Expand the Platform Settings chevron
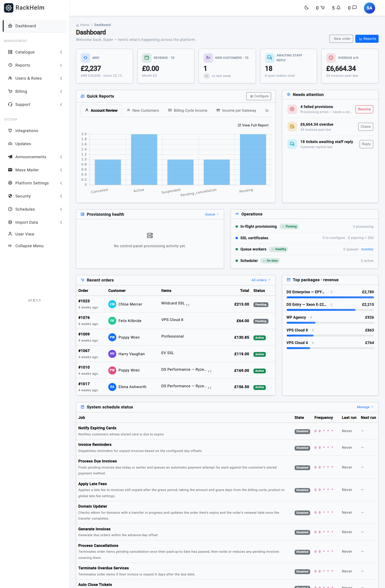Screen dimensions: 385x588 (x=61, y=183)
